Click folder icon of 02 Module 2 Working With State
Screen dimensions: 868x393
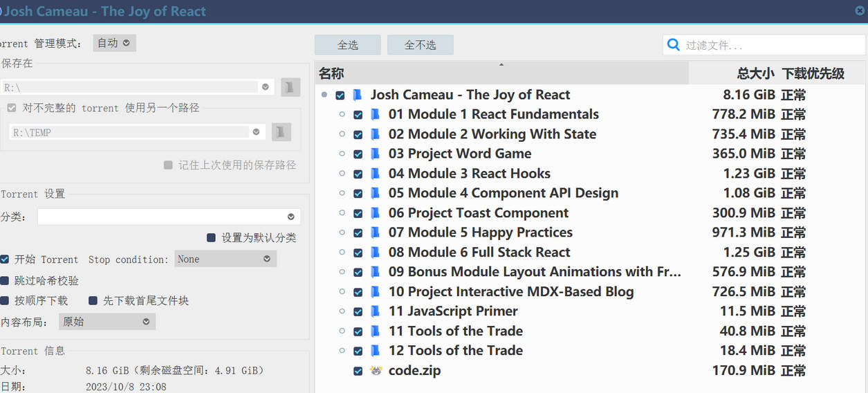pyautogui.click(x=375, y=134)
